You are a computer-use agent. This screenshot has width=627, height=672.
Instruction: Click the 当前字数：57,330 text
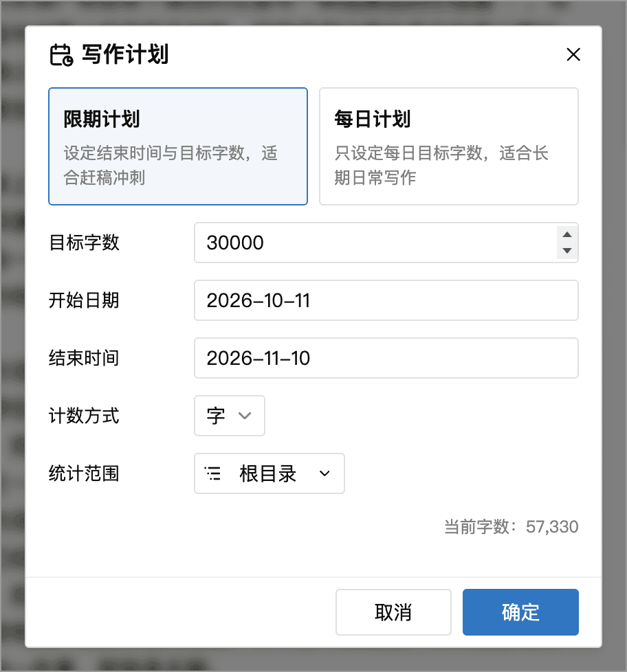click(x=511, y=527)
